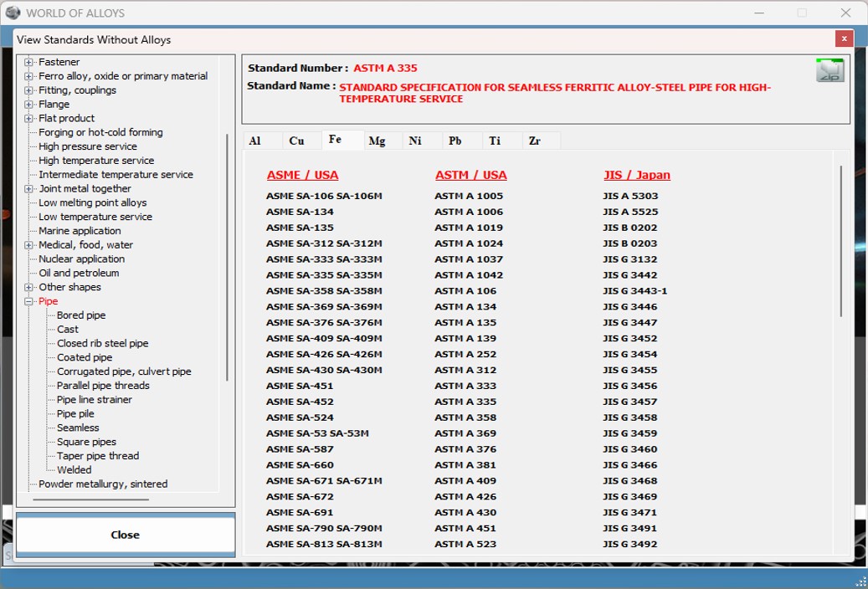The image size is (868, 589).
Task: Select Marine application
Action: pyautogui.click(x=80, y=231)
